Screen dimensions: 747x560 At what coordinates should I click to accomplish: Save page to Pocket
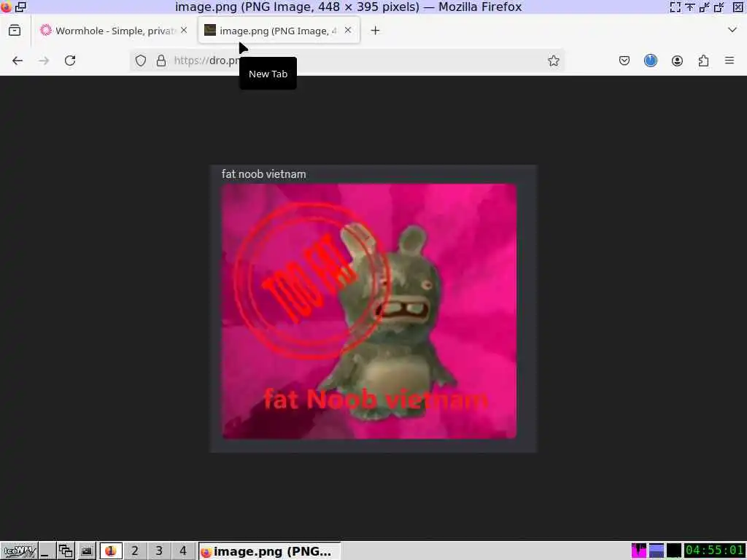point(624,61)
